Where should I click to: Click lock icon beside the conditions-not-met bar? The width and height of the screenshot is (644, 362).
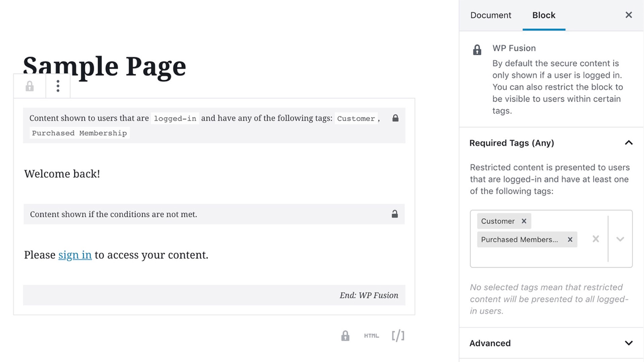pyautogui.click(x=395, y=214)
